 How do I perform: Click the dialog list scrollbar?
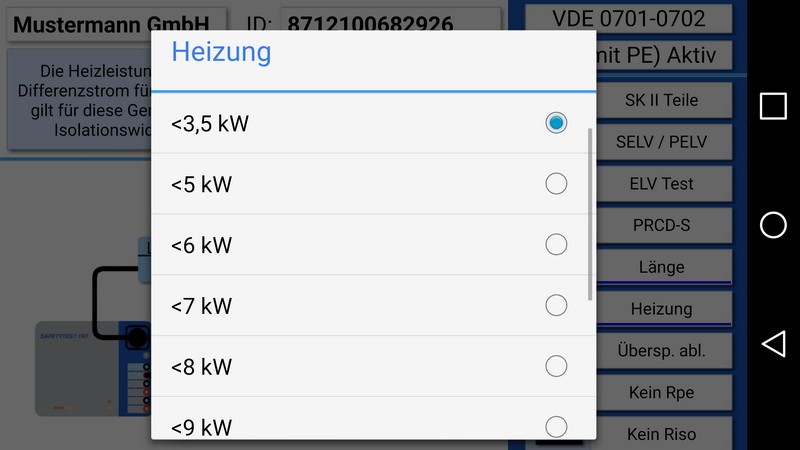[590, 214]
